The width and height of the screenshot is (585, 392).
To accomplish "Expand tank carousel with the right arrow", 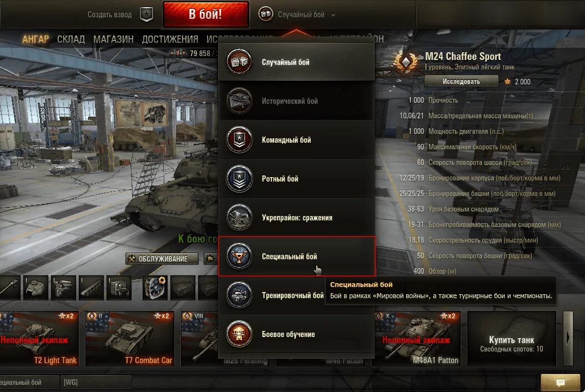I will [x=567, y=338].
